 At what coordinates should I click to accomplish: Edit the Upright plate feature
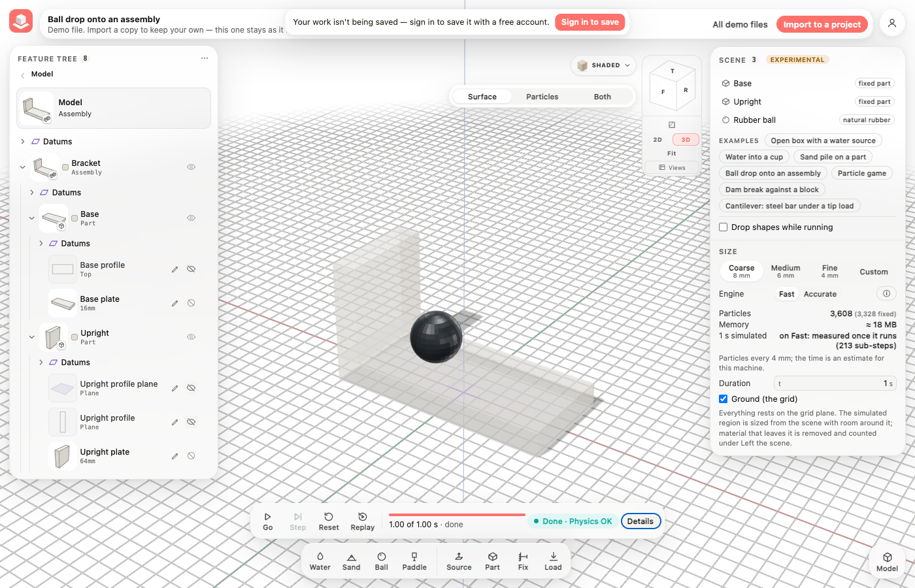click(x=175, y=456)
